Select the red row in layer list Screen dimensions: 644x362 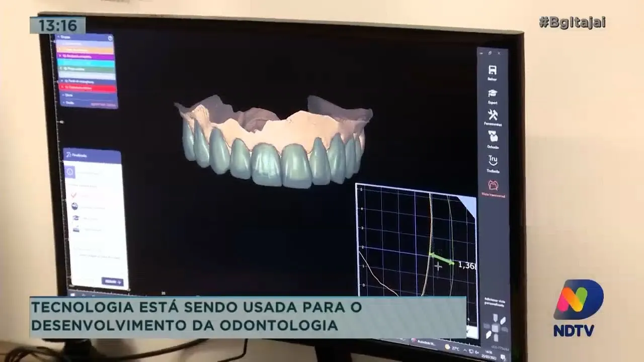click(88, 87)
